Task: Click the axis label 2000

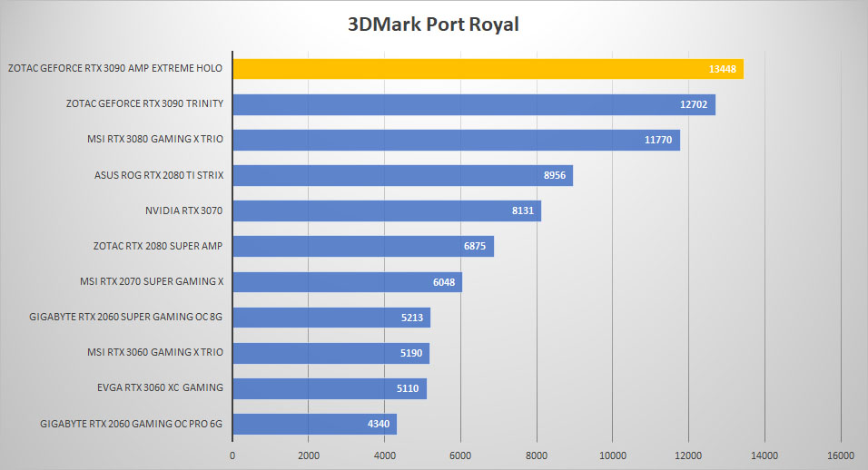Action: pyautogui.click(x=309, y=455)
